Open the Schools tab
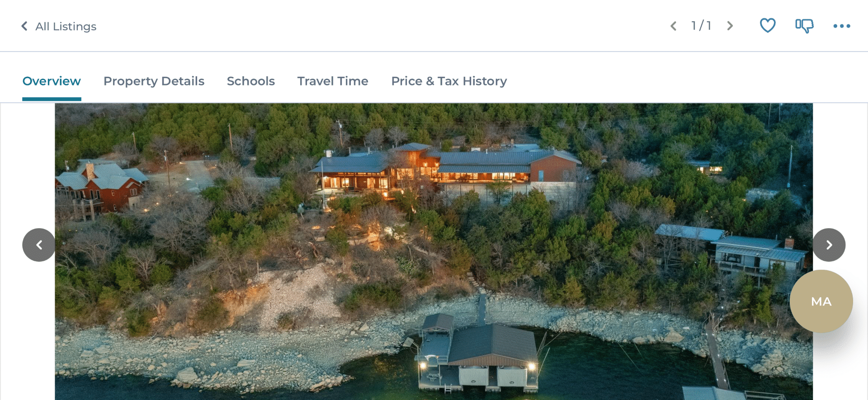The height and width of the screenshot is (400, 868). tap(251, 81)
